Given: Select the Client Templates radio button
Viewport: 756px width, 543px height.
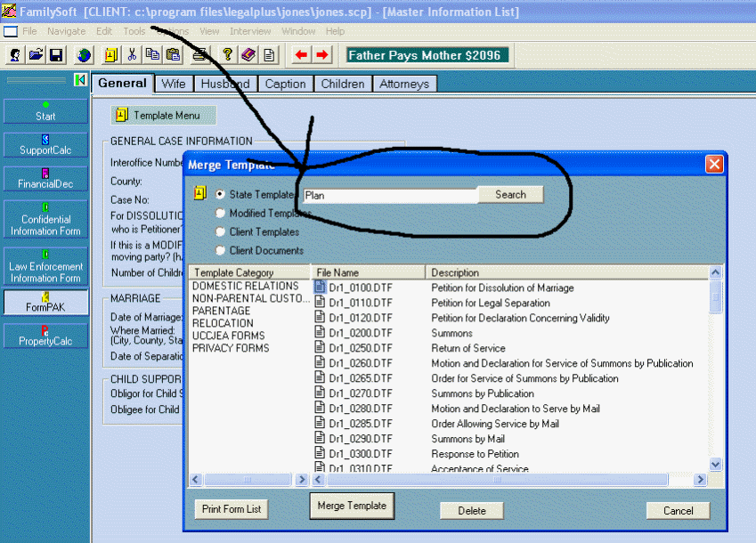Looking at the screenshot, I should click(x=220, y=232).
